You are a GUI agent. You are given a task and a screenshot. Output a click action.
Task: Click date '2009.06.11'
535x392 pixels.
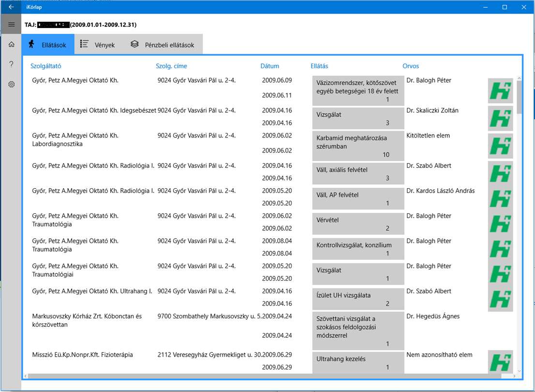point(277,95)
